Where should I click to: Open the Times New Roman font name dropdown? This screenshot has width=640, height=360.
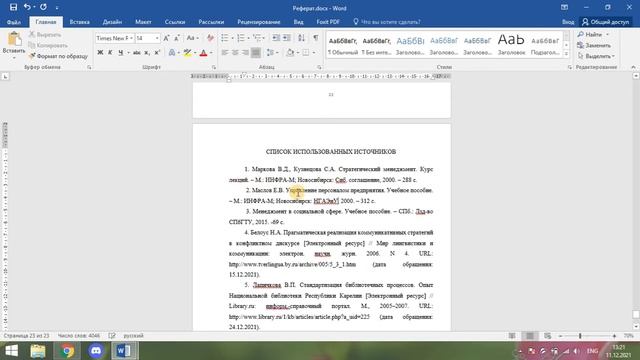tap(131, 38)
